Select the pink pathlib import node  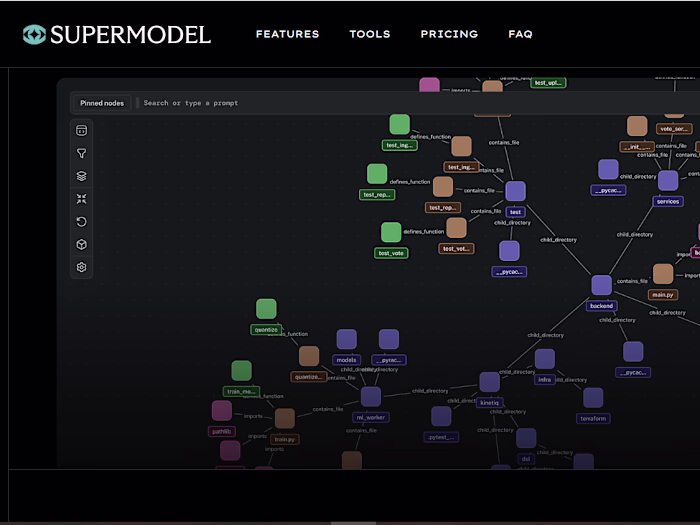point(221,411)
